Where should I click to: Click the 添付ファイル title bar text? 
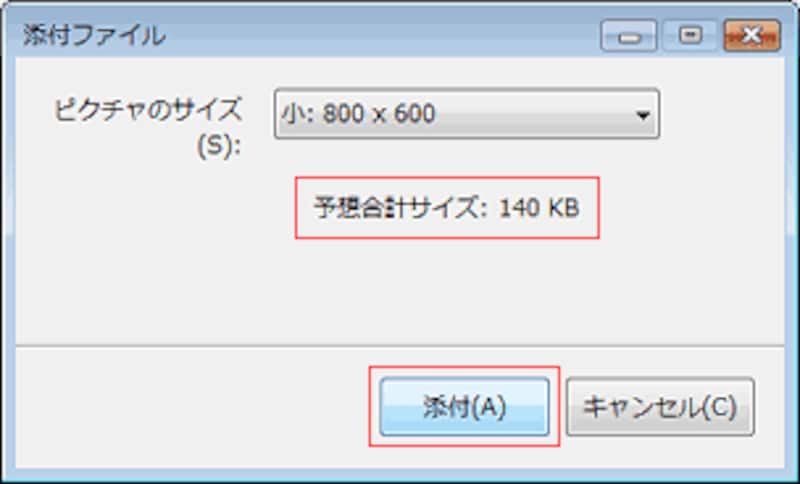coord(94,36)
